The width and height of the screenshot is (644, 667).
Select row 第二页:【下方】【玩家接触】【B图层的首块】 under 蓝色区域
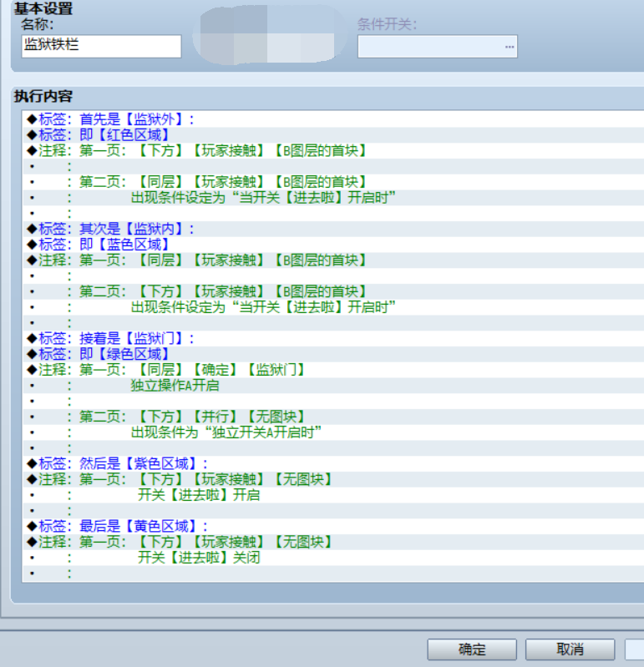pos(333,291)
